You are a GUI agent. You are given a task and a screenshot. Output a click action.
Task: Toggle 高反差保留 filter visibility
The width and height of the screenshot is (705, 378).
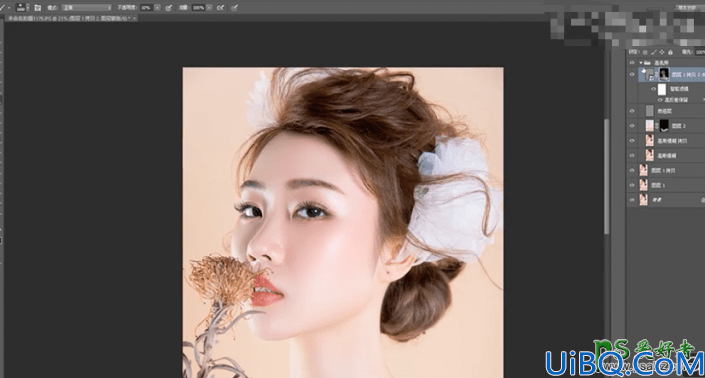(x=660, y=100)
